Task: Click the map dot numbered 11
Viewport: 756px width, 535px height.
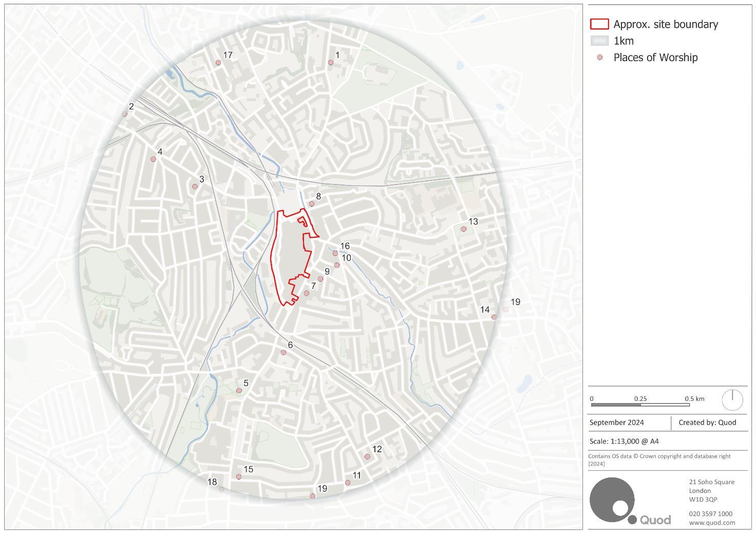Action: pos(348,483)
